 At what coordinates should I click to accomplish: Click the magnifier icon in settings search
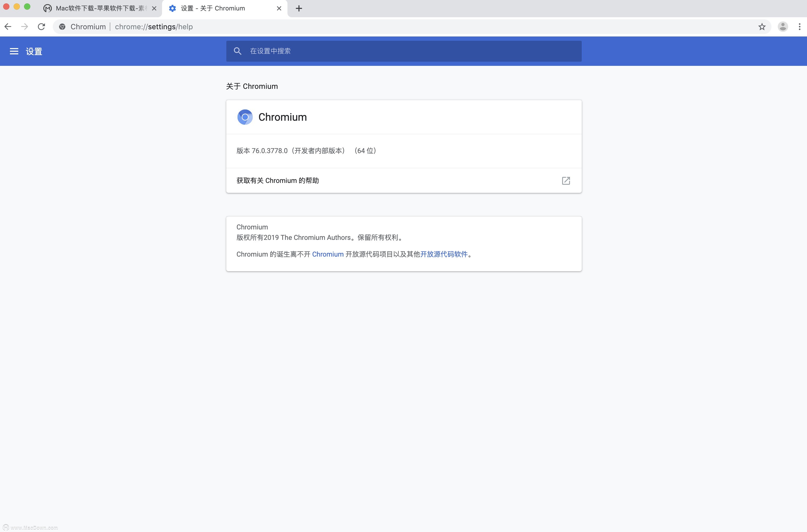pos(238,51)
